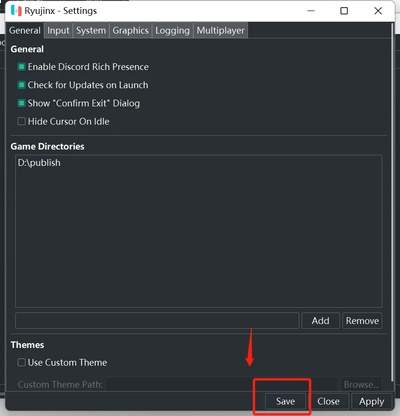Viewport: 400px width, 416px height.
Task: Open the Multiplayer tab
Action: [x=220, y=31]
